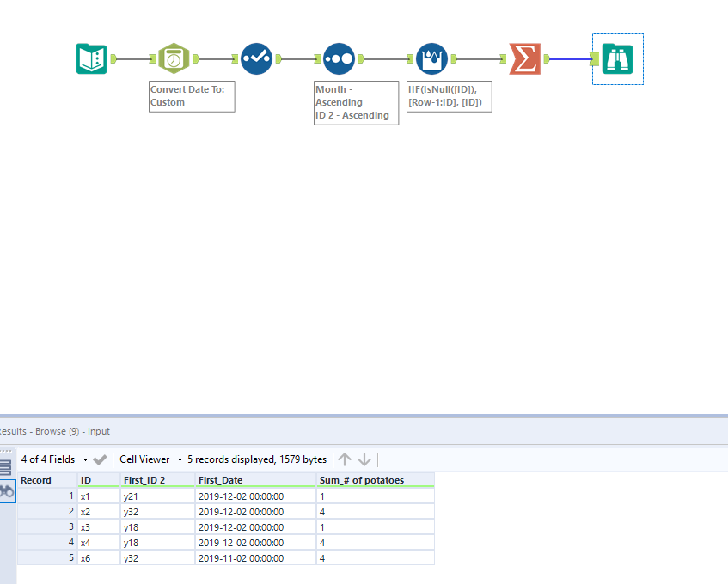728x584 pixels.
Task: Click the DateTime tool output anchor
Action: coord(196,58)
